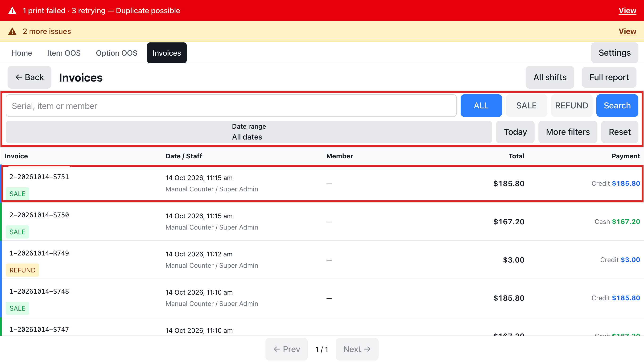Click the blue Search button
The height and width of the screenshot is (362, 644).
tap(617, 106)
